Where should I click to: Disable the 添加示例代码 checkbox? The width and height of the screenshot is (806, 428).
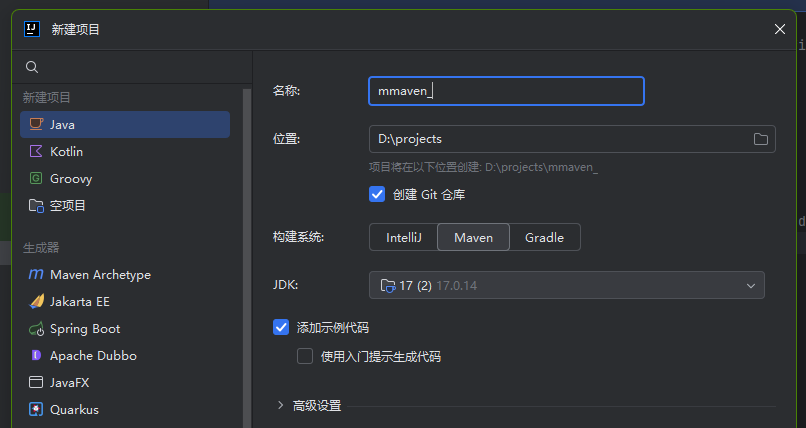(281, 327)
